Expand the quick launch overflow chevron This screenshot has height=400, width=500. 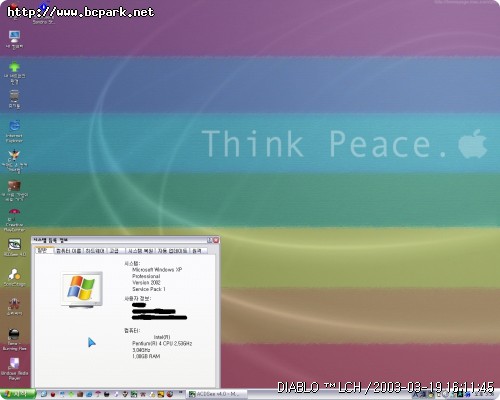click(x=181, y=393)
